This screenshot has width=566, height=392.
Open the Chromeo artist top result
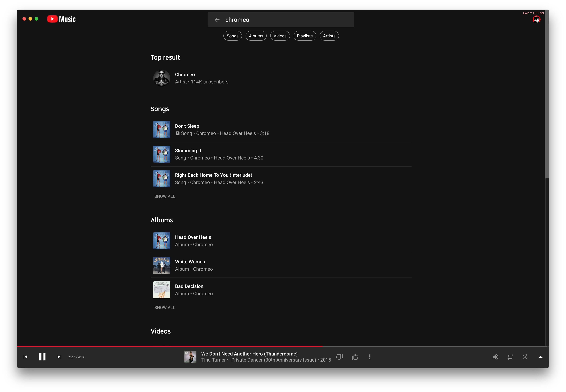[x=185, y=74]
